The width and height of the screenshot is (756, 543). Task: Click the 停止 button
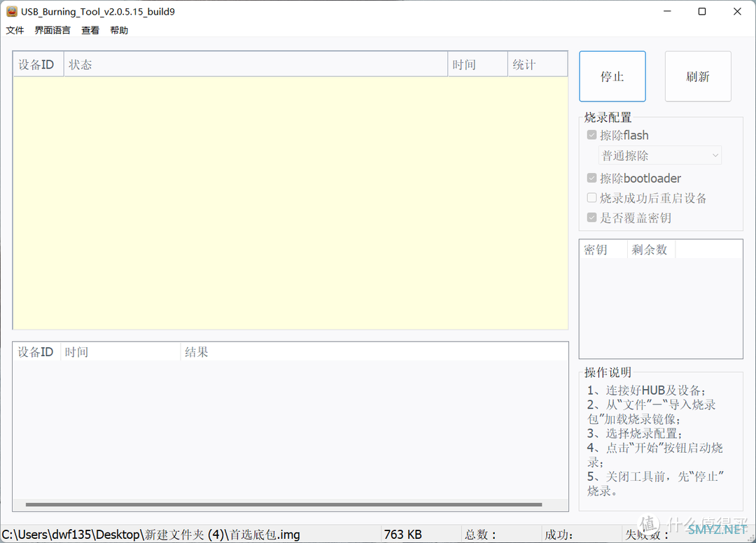tap(612, 76)
